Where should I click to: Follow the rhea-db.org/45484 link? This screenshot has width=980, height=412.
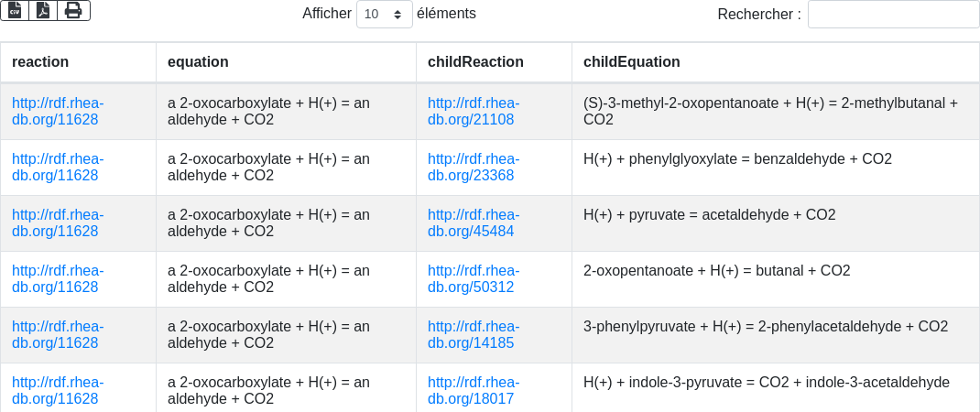[473, 223]
